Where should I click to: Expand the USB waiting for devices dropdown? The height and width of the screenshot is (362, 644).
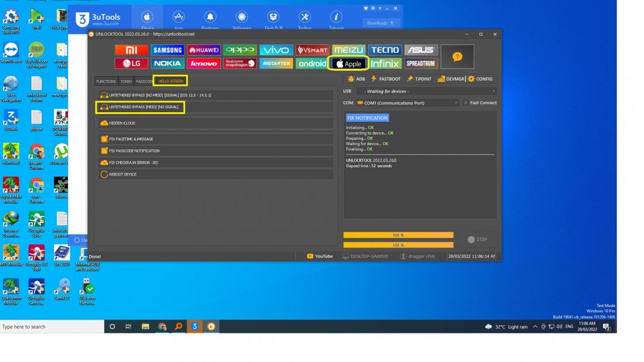pyautogui.click(x=426, y=91)
